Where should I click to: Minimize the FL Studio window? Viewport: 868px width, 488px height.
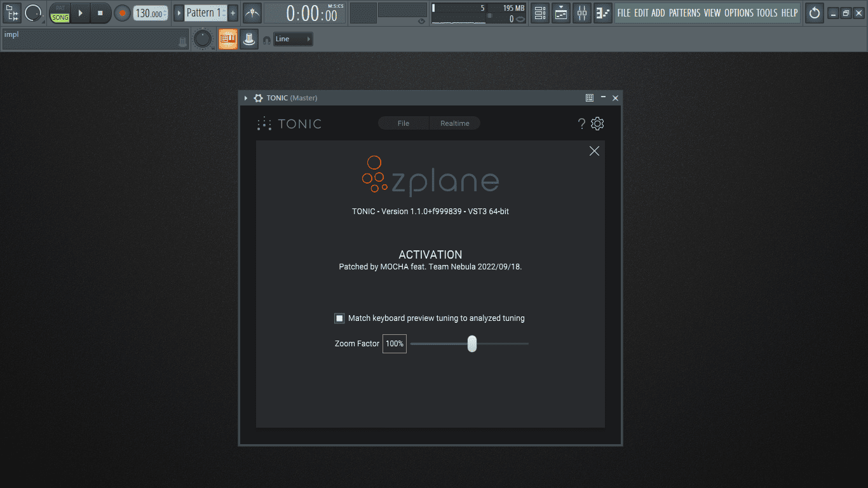832,13
